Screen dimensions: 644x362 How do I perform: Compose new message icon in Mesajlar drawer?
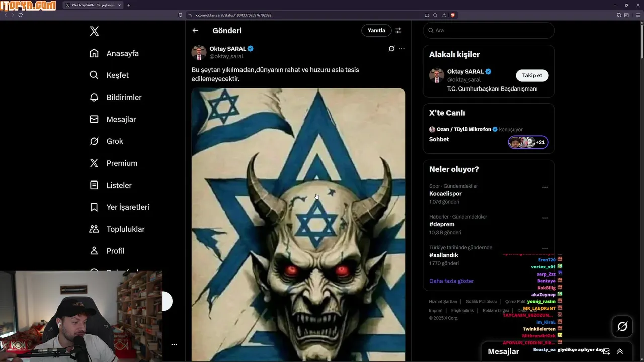click(x=606, y=352)
